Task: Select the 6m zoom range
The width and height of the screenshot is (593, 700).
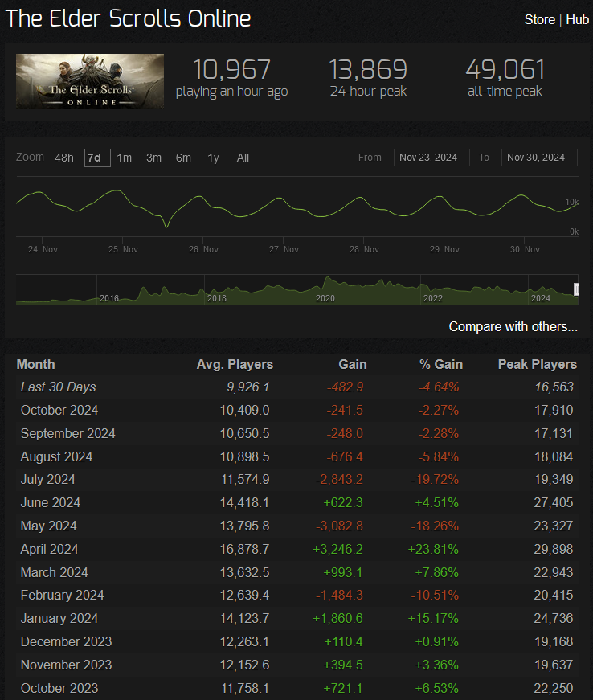Action: point(183,158)
